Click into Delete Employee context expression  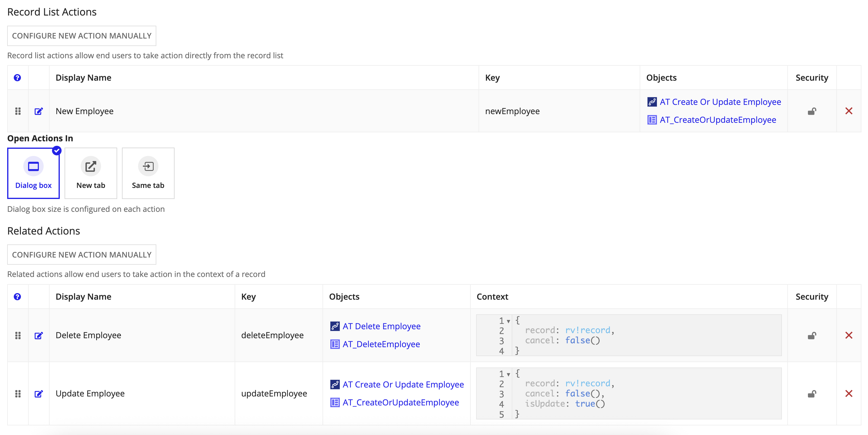tap(629, 335)
